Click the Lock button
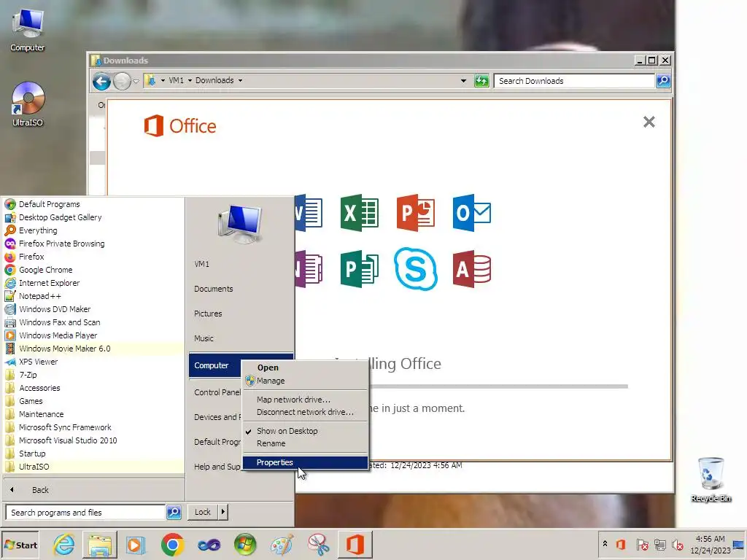The width and height of the screenshot is (747, 560). [x=203, y=512]
